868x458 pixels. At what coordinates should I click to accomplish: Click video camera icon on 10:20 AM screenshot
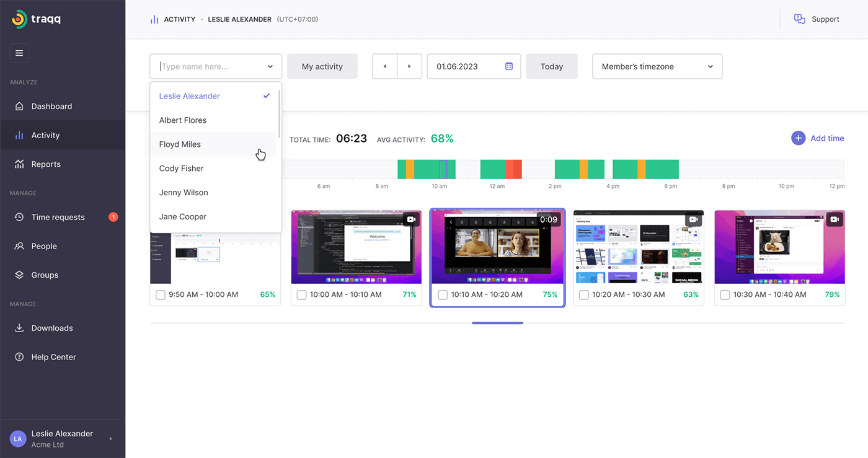coord(694,219)
